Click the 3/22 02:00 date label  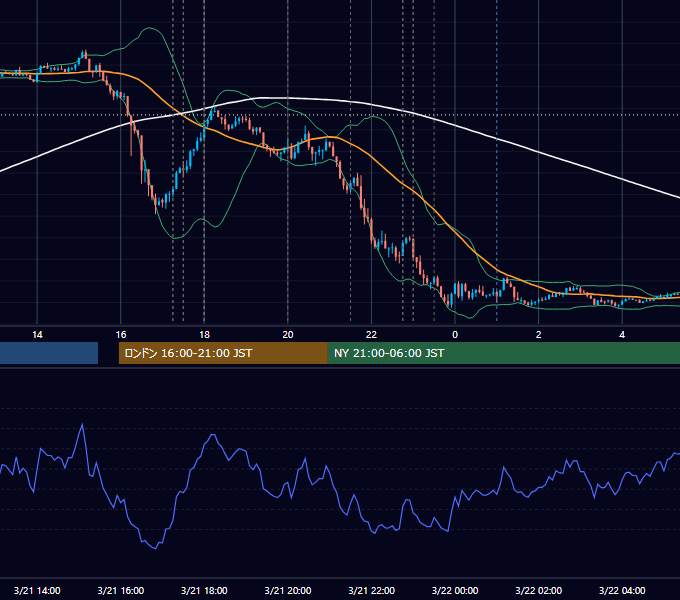click(x=539, y=590)
